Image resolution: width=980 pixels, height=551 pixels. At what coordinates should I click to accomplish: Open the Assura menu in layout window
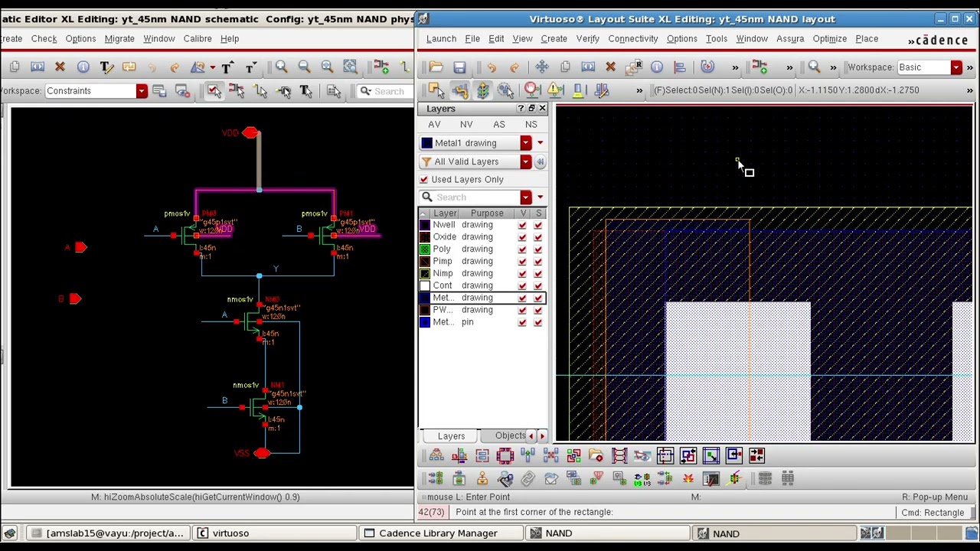790,38
